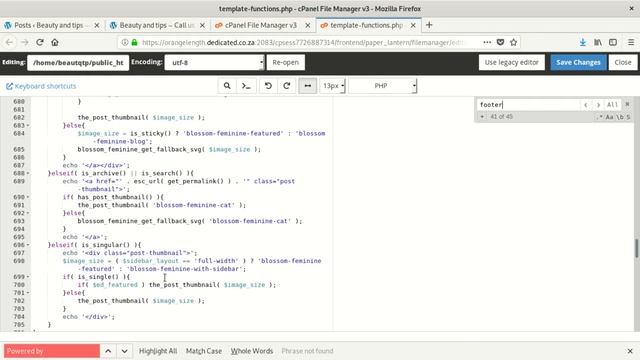Toggle search in selection S option
This screenshot has width=640, height=360.
tap(628, 117)
